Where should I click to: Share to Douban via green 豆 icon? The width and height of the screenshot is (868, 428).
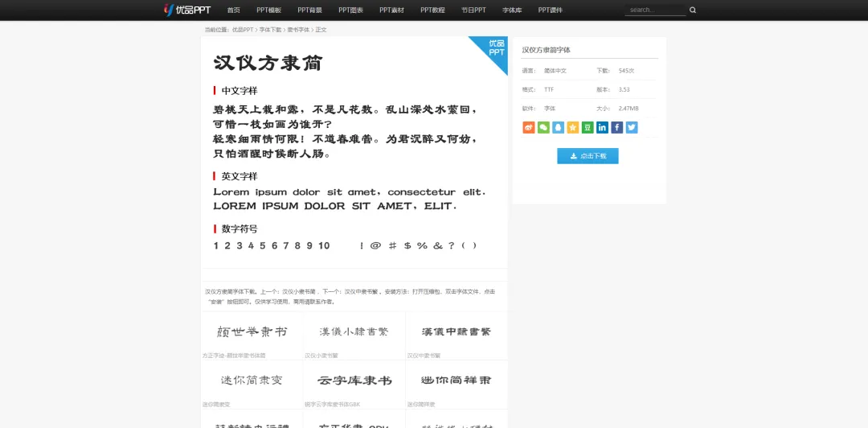[x=588, y=127]
